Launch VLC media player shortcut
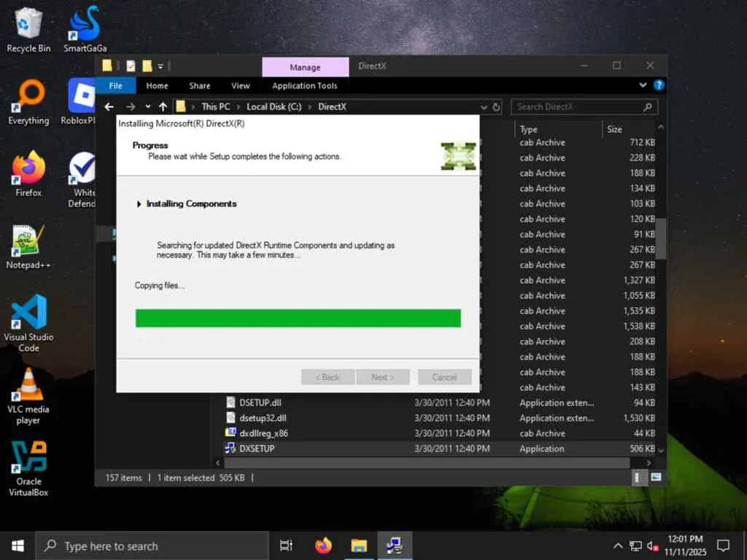Image resolution: width=747 pixels, height=560 pixels. (x=28, y=396)
